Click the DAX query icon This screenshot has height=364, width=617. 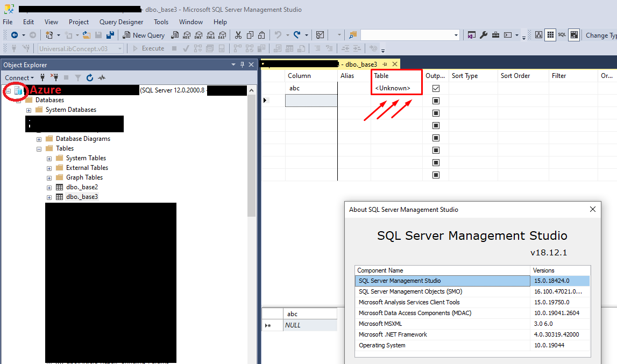222,35
